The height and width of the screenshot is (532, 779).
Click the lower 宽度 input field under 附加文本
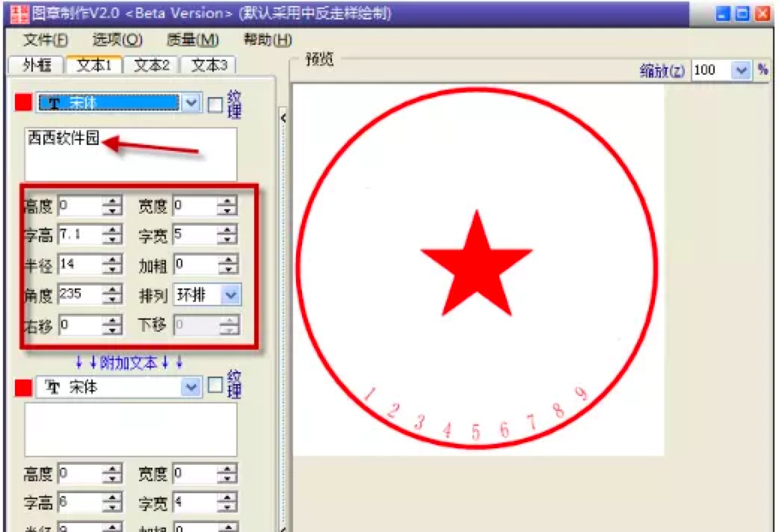[195, 474]
